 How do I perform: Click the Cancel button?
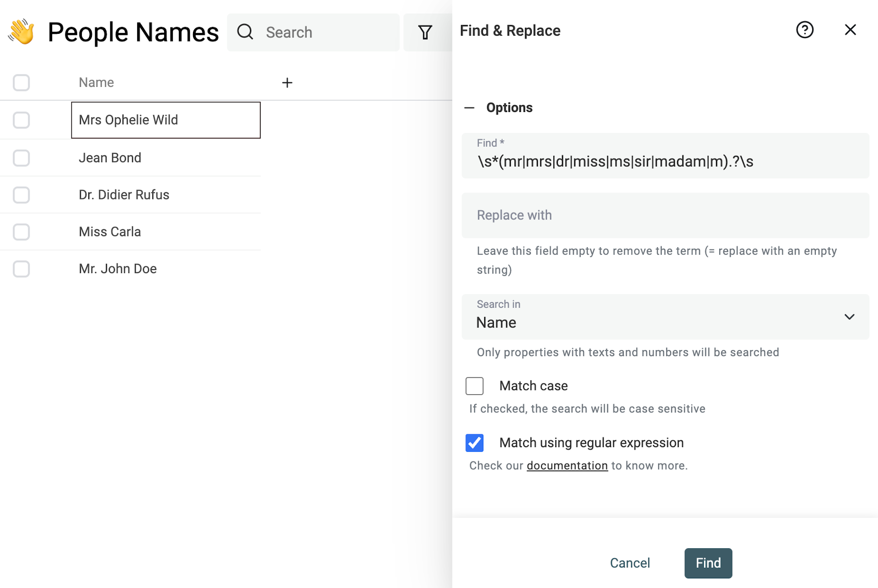point(630,563)
